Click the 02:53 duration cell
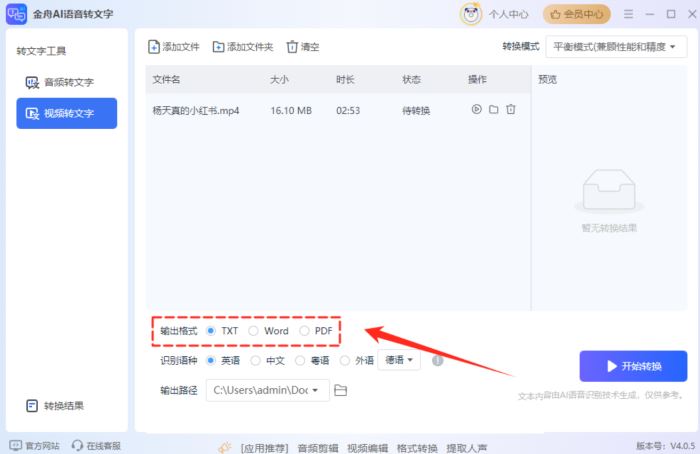 [348, 110]
